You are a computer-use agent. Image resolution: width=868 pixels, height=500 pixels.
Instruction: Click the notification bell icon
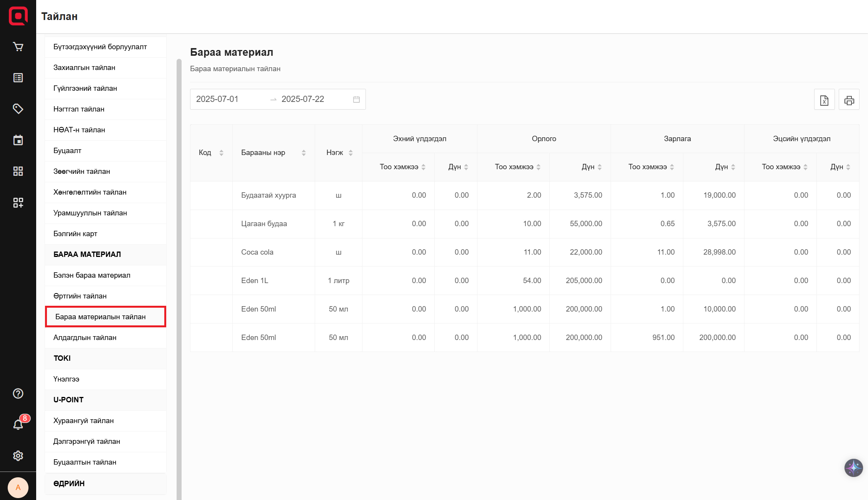coord(18,425)
